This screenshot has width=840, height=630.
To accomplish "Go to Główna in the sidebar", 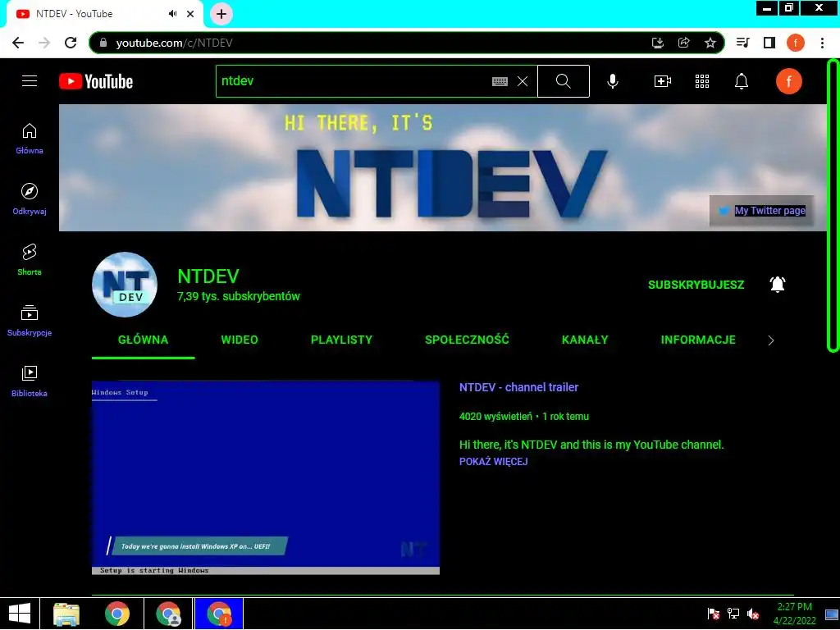I will 30,139.
